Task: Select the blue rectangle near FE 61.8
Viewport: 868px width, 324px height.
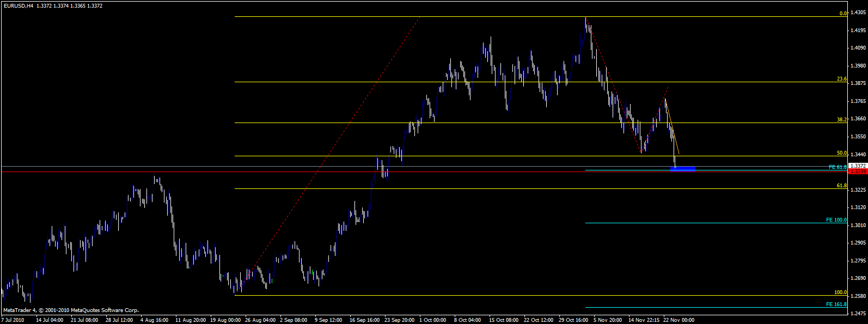Action: click(x=683, y=169)
